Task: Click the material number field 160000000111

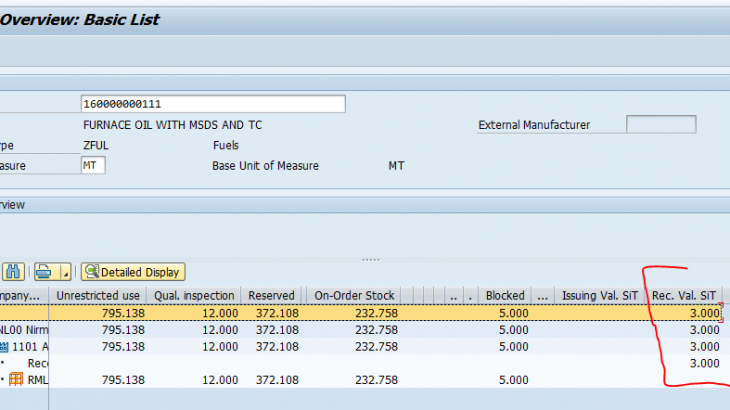Action: 213,104
